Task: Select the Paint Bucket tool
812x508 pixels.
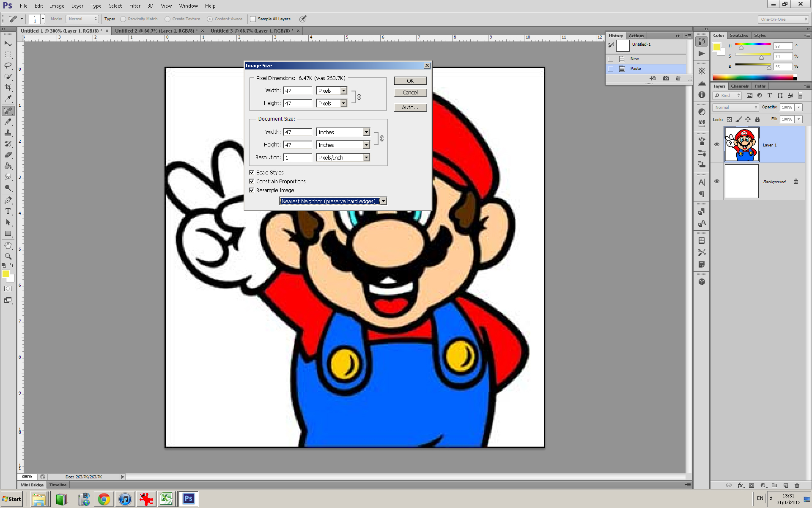Action: tap(8, 166)
